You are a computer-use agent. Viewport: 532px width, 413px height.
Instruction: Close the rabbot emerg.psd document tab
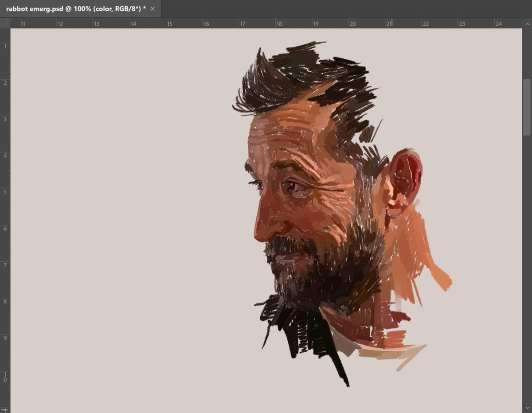[153, 9]
